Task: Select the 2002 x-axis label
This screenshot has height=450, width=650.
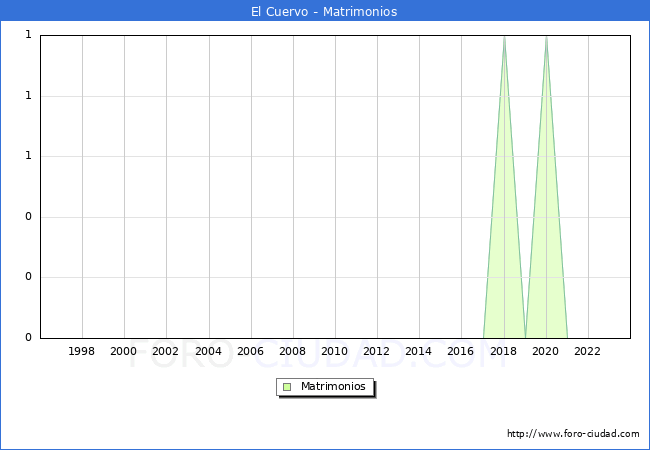Action: click(166, 351)
